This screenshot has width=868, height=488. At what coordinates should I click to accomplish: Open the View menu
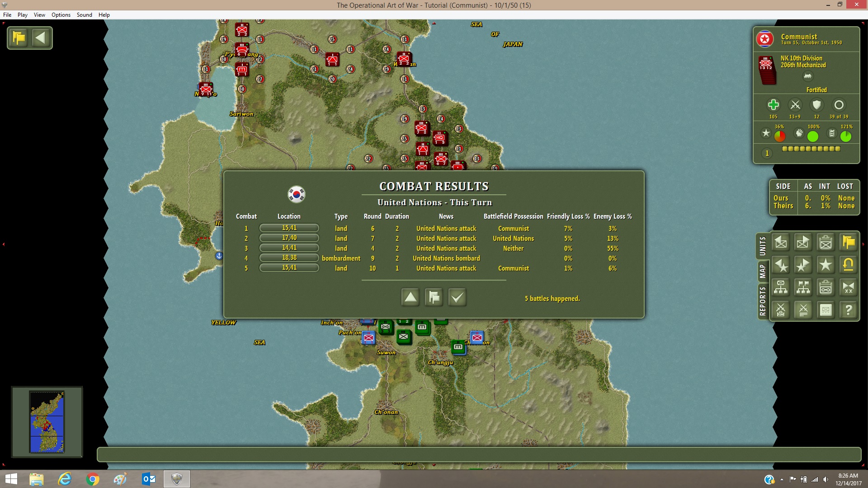(x=39, y=14)
